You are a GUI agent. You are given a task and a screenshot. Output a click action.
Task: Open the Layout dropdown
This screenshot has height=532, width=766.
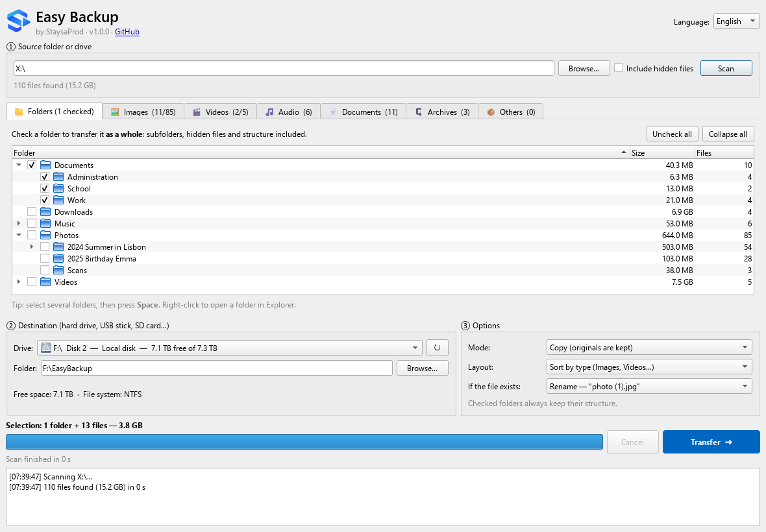click(649, 367)
